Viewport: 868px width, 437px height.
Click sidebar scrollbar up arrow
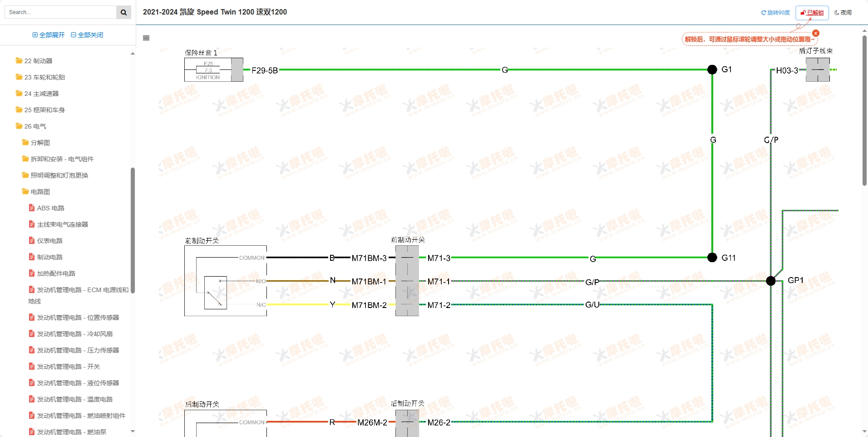(x=133, y=54)
